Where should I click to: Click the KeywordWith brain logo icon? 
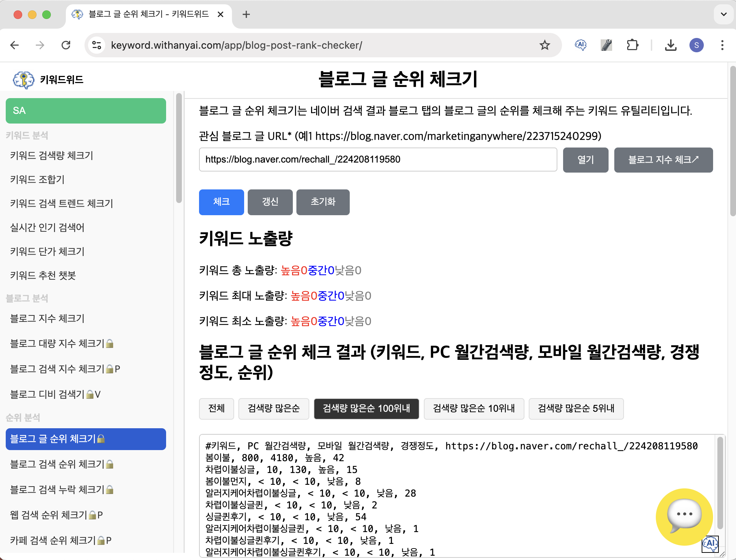click(23, 79)
